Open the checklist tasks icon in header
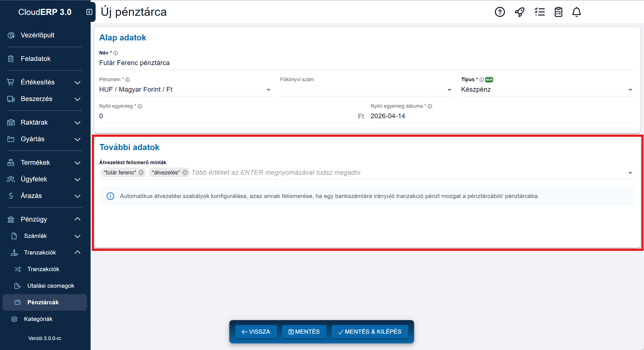 [x=540, y=12]
